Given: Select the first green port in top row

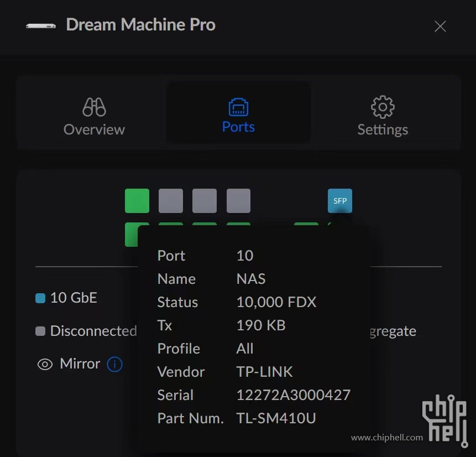Looking at the screenshot, I should click(137, 201).
